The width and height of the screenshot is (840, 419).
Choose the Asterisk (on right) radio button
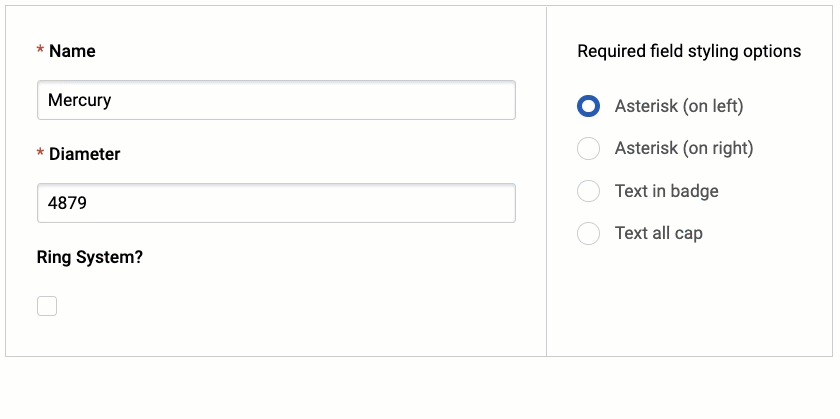[x=589, y=148]
